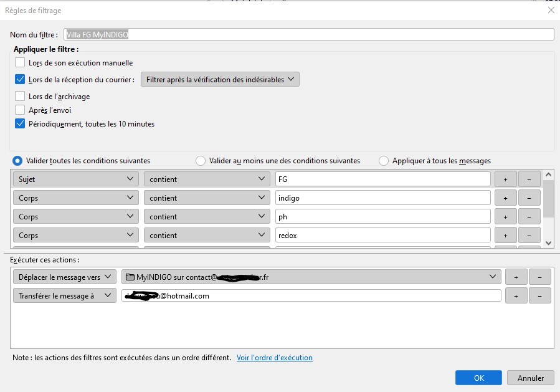560x392 pixels.
Task: Open the 'MyINDIGO sur contact@' folder dropdown
Action: 311,277
